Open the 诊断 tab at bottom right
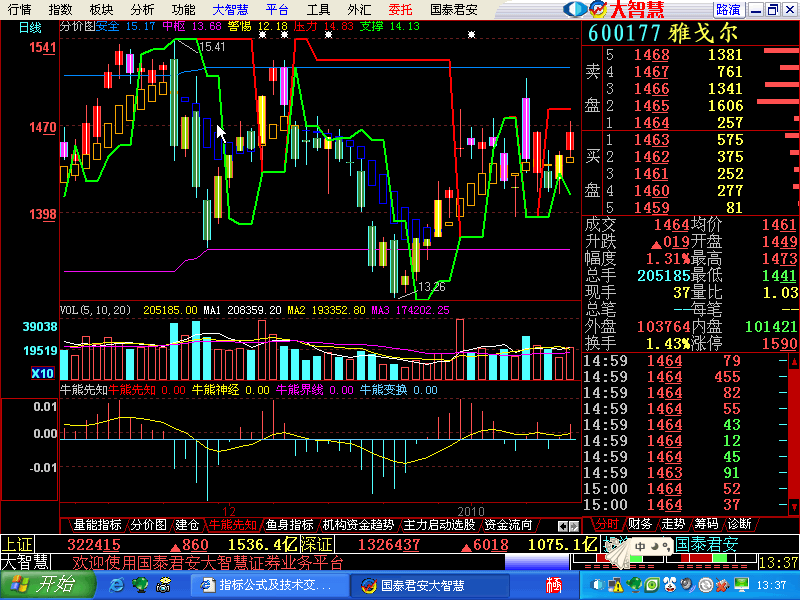The image size is (800, 600). pos(738,524)
